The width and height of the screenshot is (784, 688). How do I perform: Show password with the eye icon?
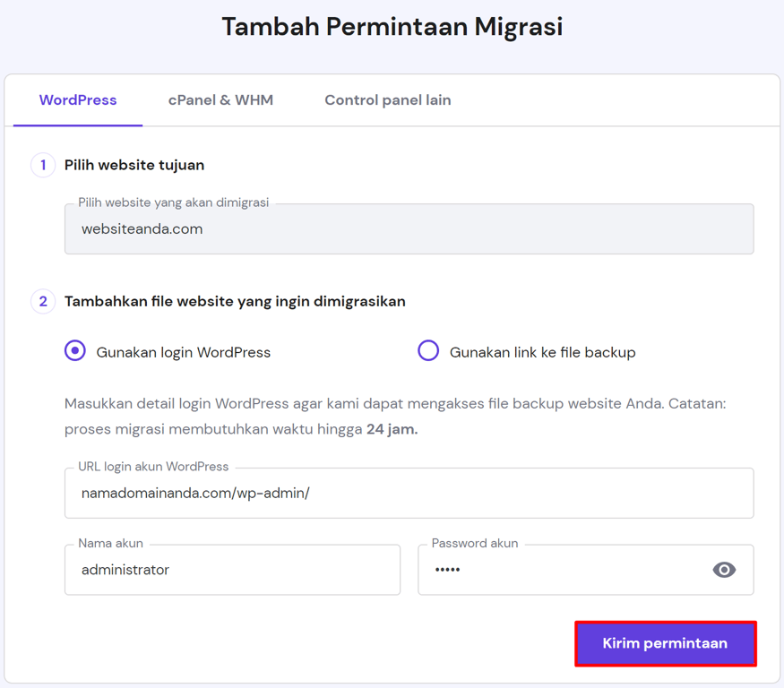[724, 570]
